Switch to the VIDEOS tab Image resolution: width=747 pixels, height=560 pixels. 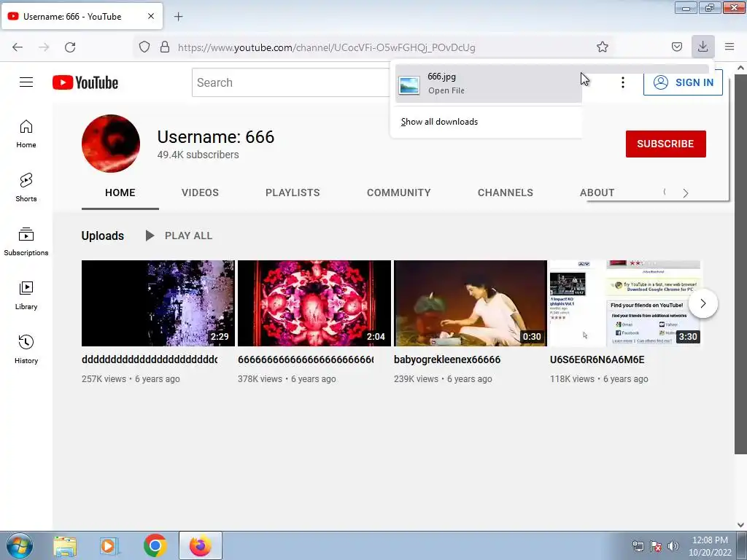200,192
